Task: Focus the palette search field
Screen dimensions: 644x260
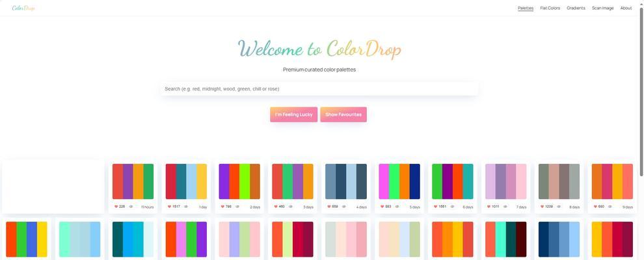Action: pos(319,89)
